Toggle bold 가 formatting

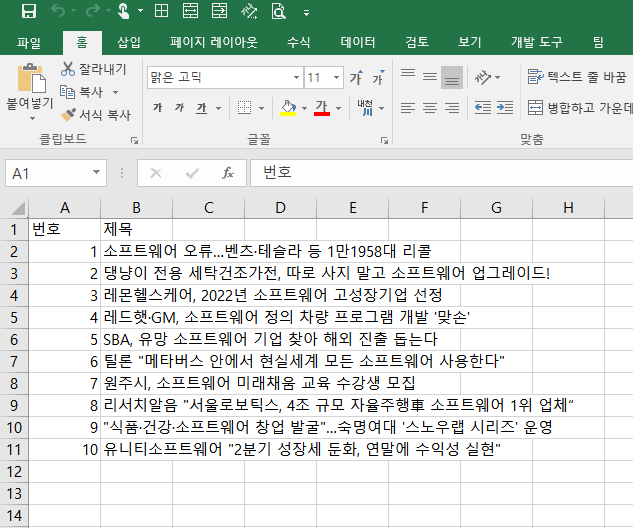(158, 107)
